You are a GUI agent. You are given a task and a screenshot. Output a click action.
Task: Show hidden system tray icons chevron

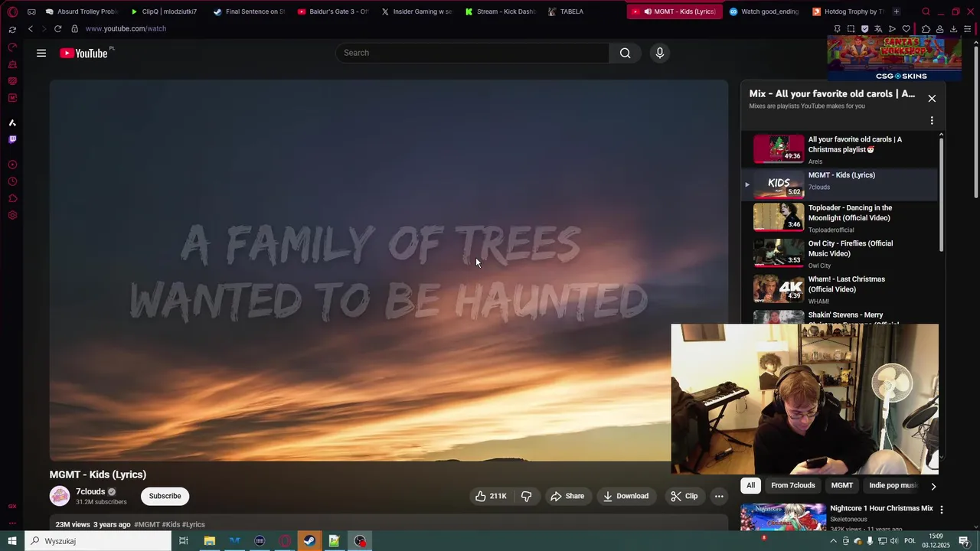click(833, 541)
